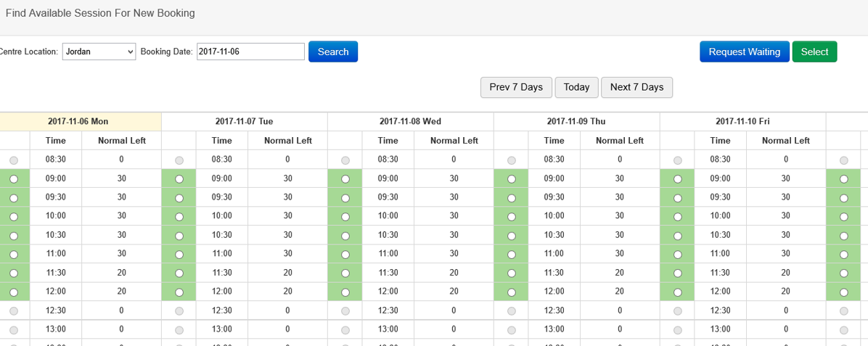Image resolution: width=868 pixels, height=346 pixels.
Task: Select Monday 2017-11-06 09:30 session radio
Action: pos(14,197)
